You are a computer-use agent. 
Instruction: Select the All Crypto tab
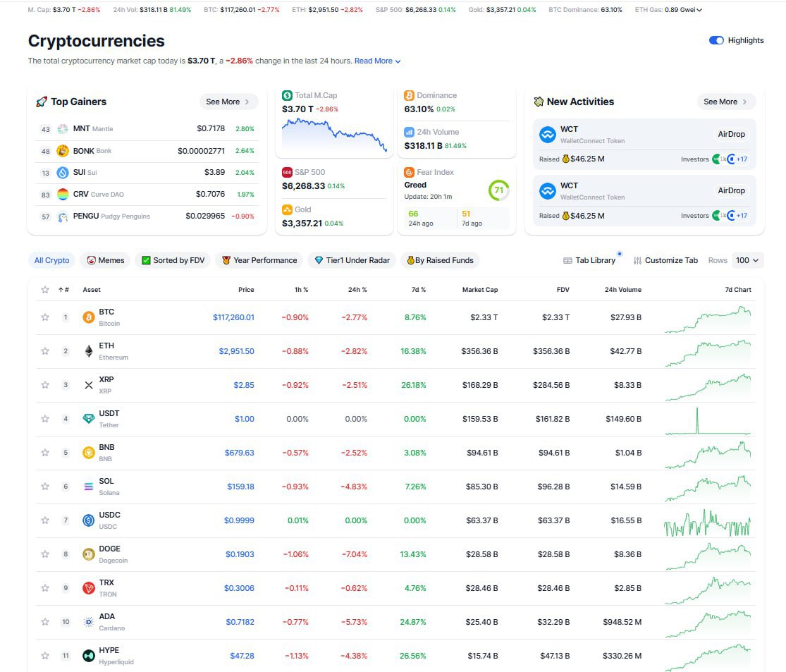[51, 260]
